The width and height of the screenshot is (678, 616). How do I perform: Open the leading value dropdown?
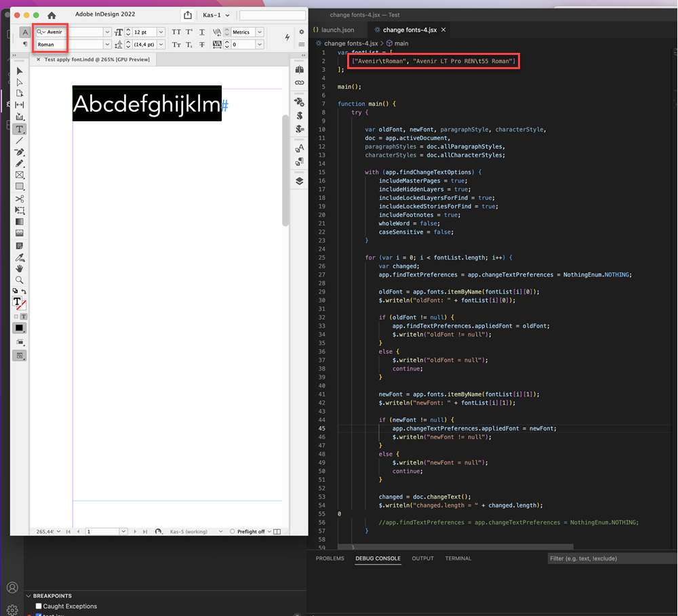(161, 45)
